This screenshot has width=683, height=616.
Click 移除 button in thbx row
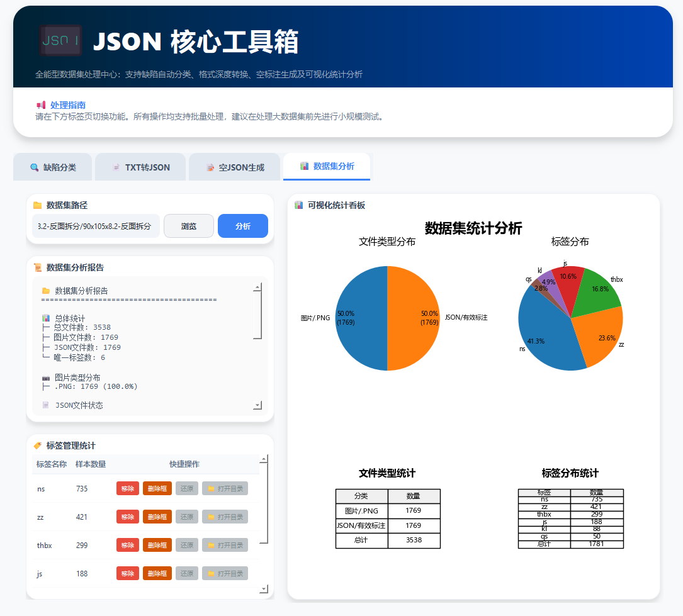(x=128, y=545)
